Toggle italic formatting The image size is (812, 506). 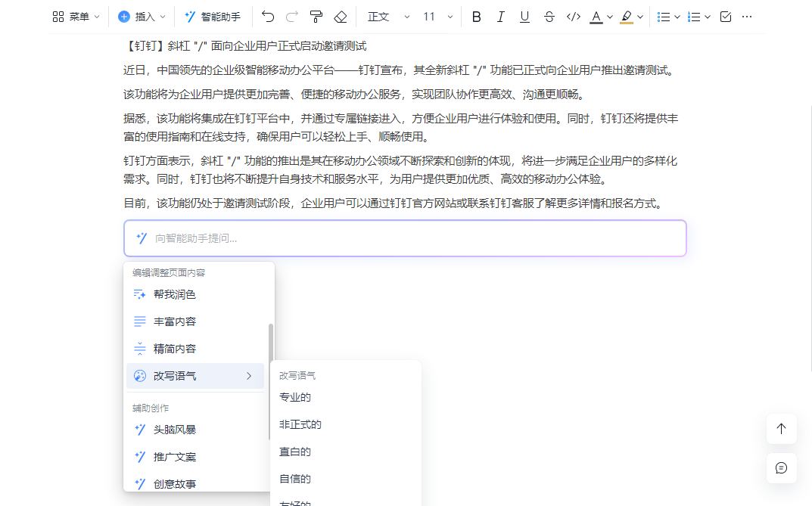(x=500, y=17)
